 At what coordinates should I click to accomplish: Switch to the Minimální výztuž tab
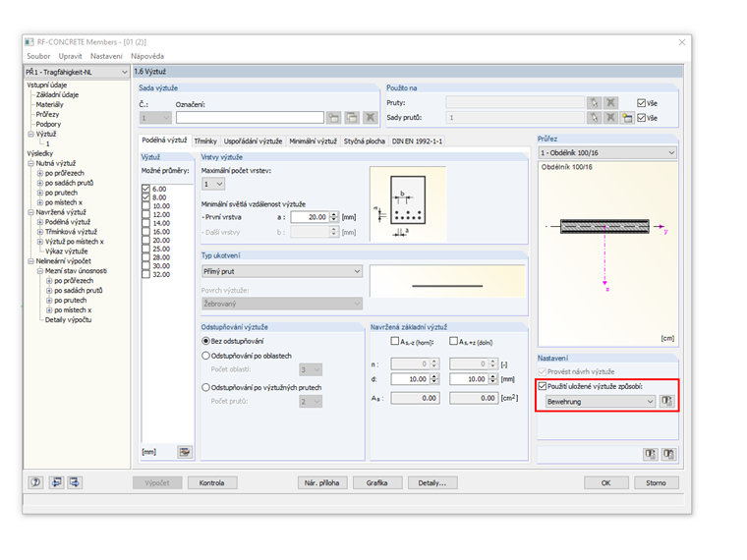(313, 140)
